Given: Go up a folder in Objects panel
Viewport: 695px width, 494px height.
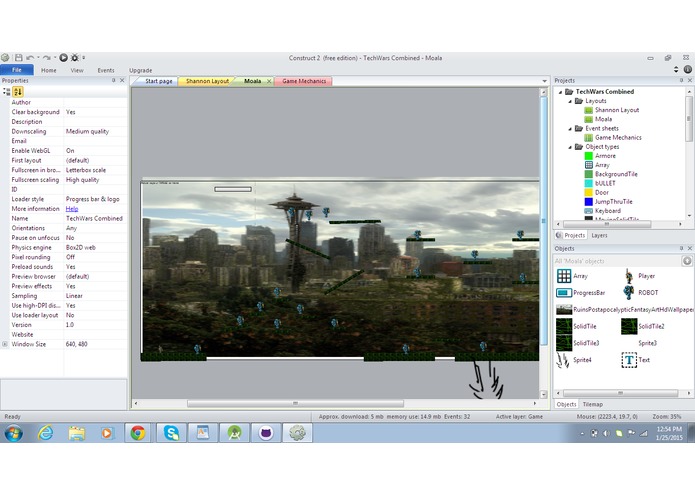Looking at the screenshot, I should (687, 261).
